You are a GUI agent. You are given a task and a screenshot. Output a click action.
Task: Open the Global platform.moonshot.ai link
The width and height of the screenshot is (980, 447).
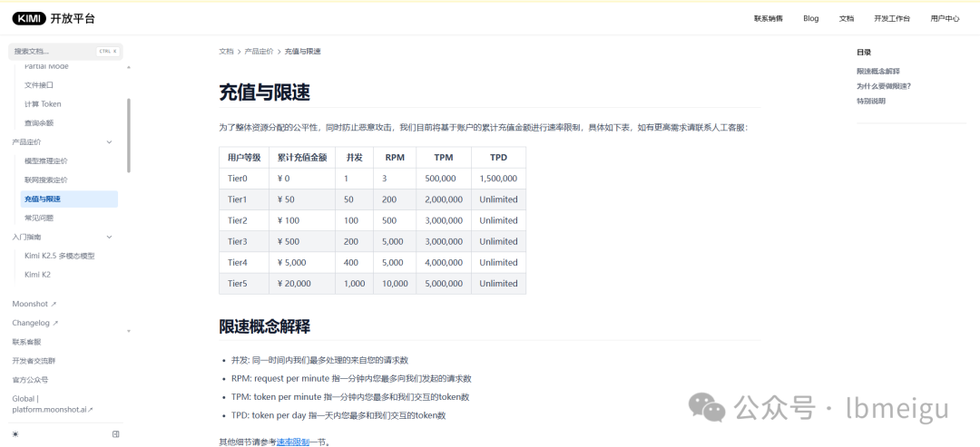(x=53, y=404)
